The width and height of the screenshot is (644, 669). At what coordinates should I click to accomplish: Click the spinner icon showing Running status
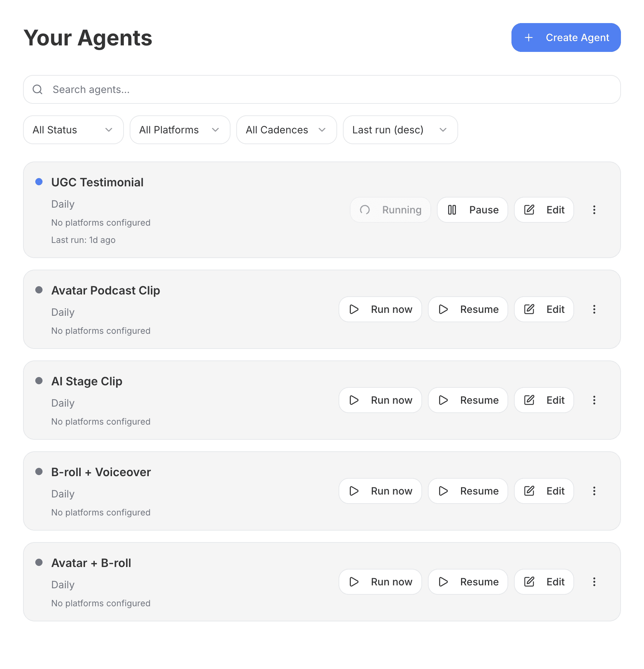(365, 210)
